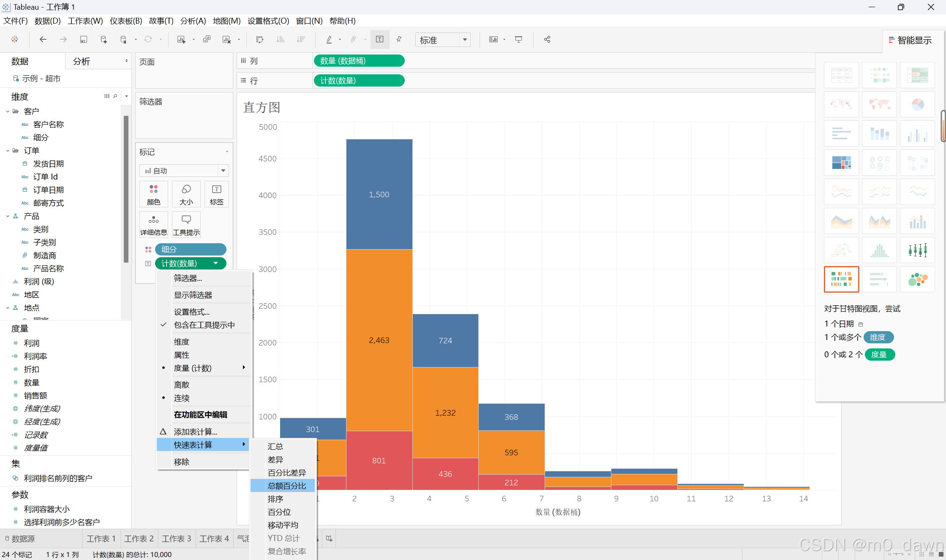The height and width of the screenshot is (560, 946).
Task: Collapse the 客户 folder in dimensions
Action: pyautogui.click(x=8, y=111)
